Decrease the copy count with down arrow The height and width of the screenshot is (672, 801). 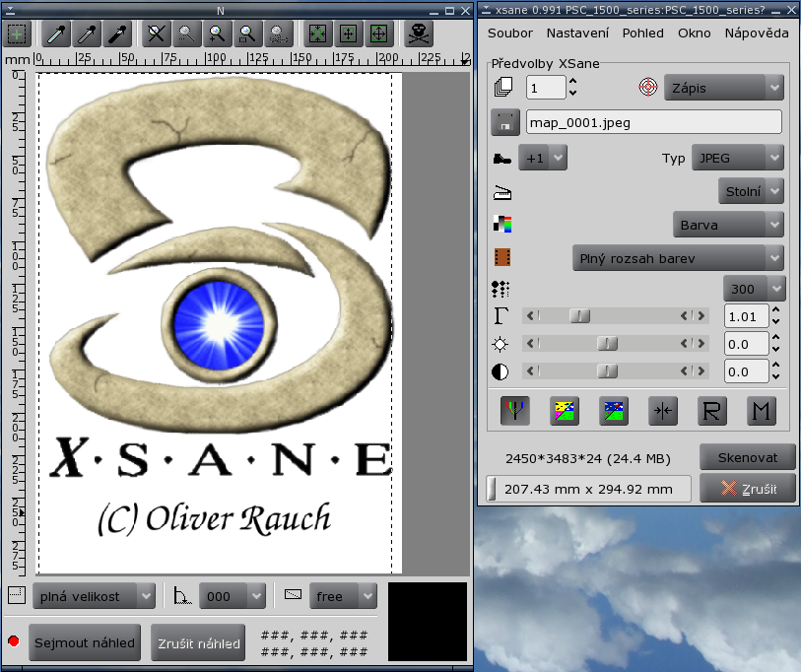[x=573, y=93]
